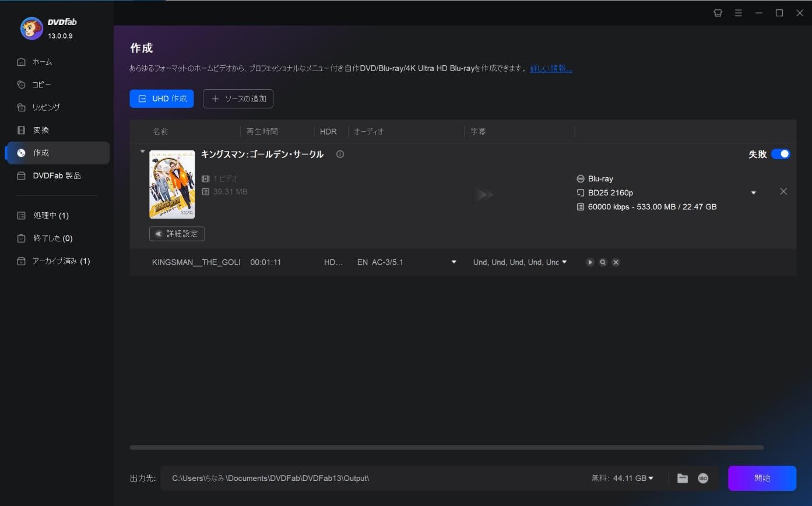
Task: Collapse the Kingsman source row triangle
Action: tap(142, 152)
